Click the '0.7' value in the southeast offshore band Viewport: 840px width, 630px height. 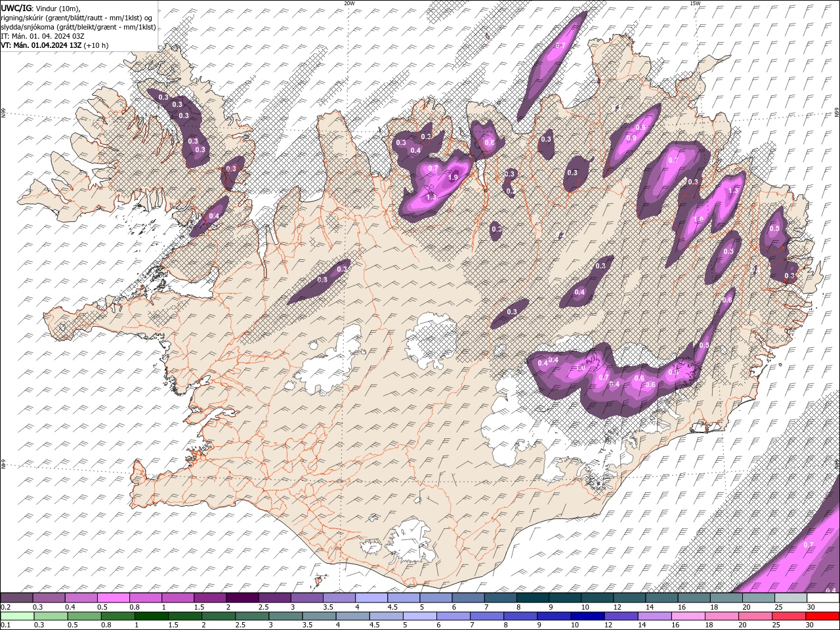(x=808, y=545)
